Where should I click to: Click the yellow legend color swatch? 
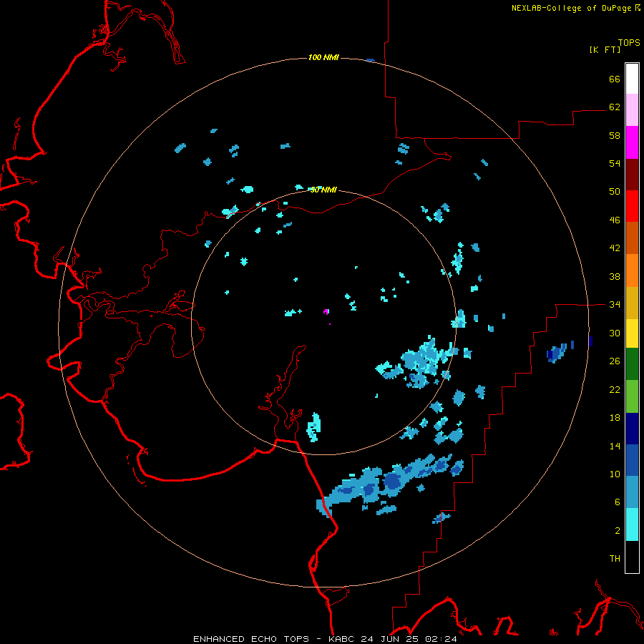coord(632,333)
